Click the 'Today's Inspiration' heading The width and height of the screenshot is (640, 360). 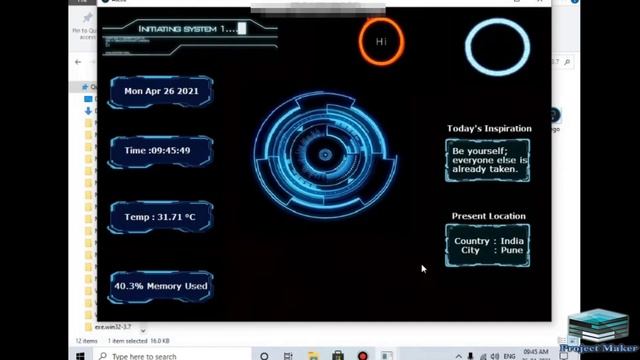click(x=489, y=129)
